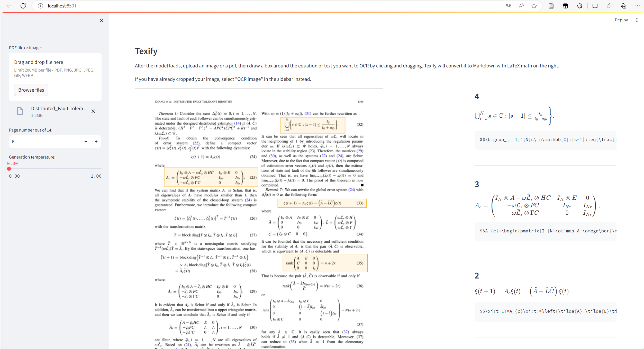Open browser extensions puzzle icon

click(579, 6)
